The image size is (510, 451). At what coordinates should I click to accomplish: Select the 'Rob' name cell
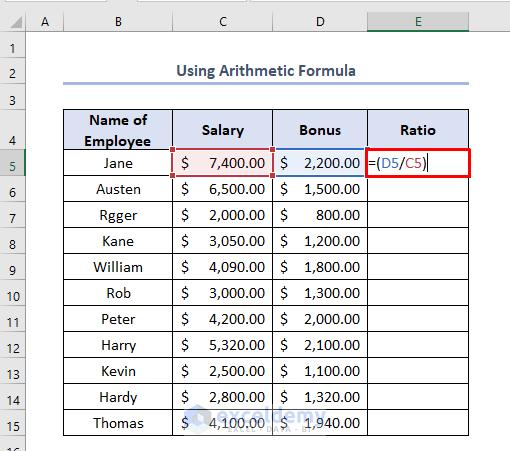click(x=118, y=293)
